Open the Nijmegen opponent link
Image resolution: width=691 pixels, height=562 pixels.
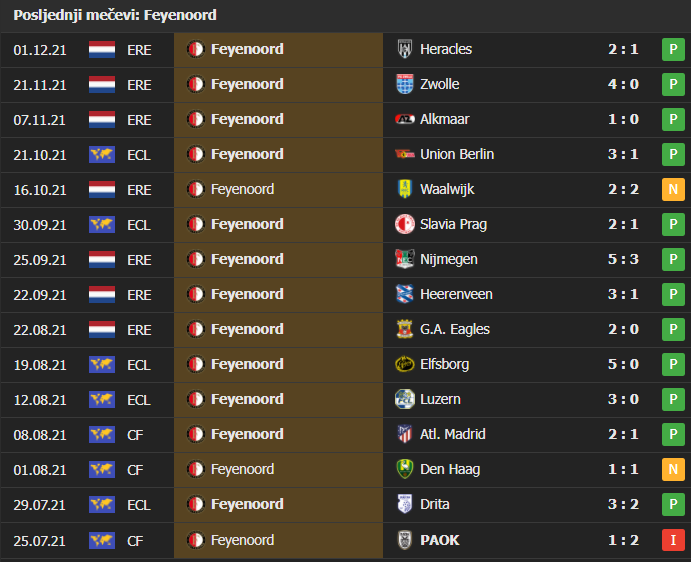pos(449,259)
